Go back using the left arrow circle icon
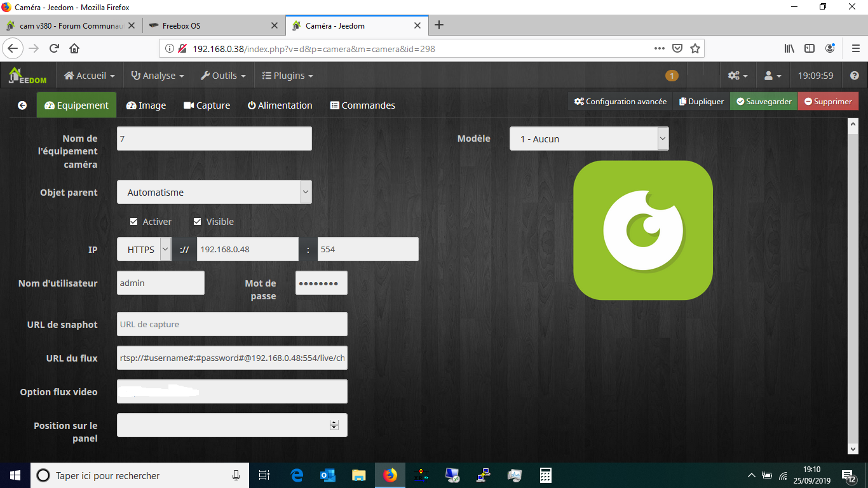 pos(22,105)
